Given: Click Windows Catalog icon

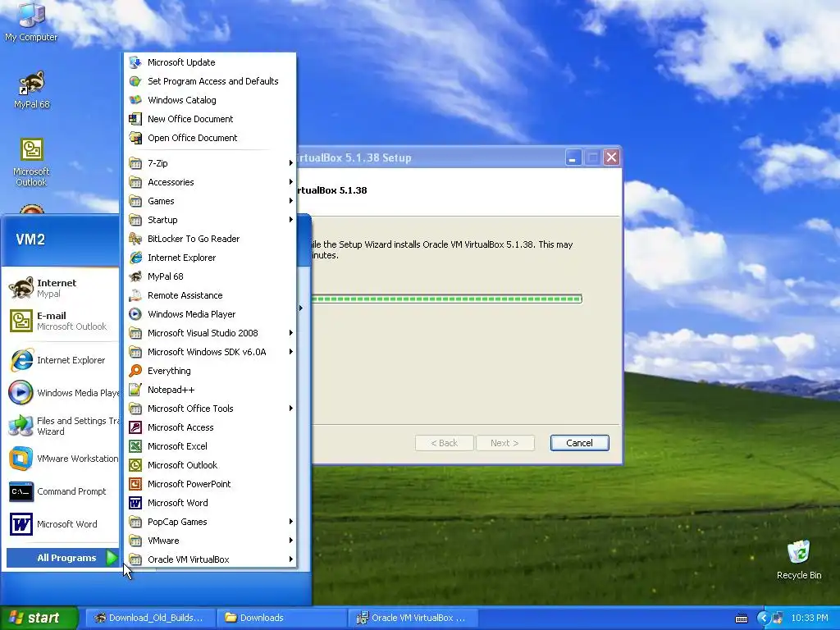Looking at the screenshot, I should click(x=135, y=99).
